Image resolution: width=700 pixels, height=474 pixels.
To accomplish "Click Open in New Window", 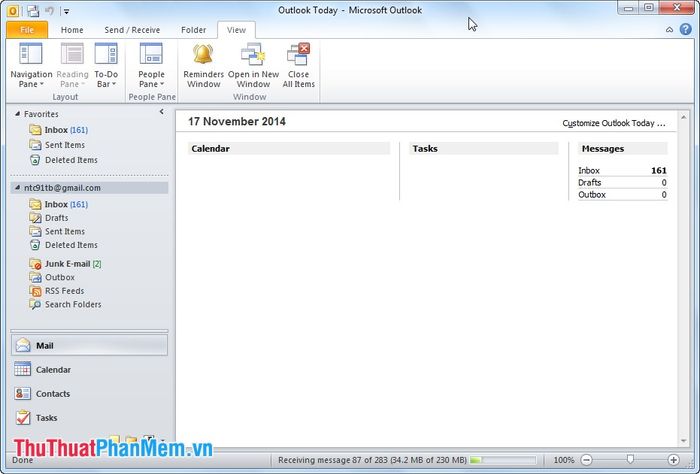I will tap(253, 66).
